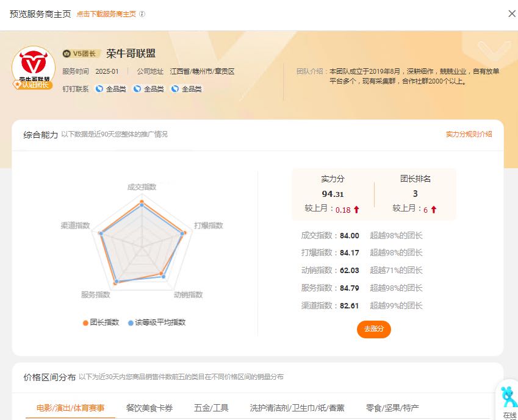Click the 成交指数 vertex on the radar chart
The image size is (518, 420).
tap(142, 200)
